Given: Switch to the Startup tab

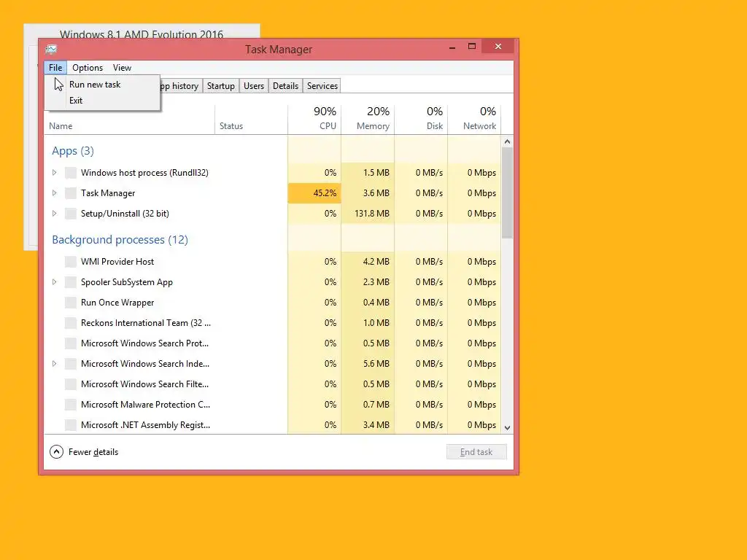Looking at the screenshot, I should pyautogui.click(x=220, y=86).
